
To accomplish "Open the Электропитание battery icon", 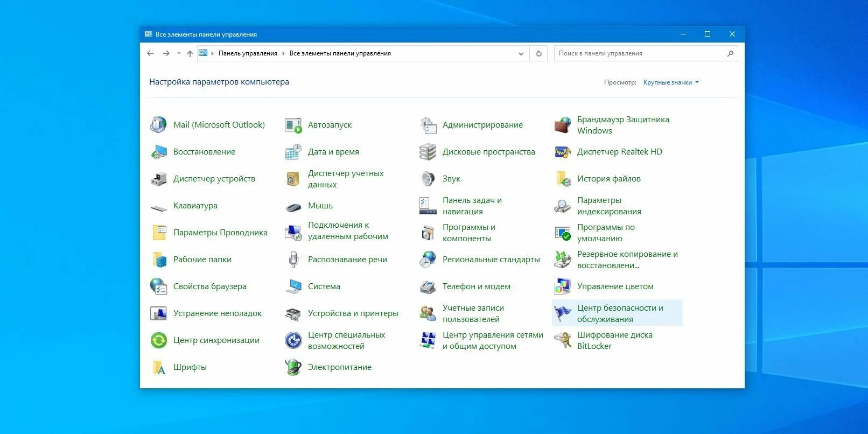I will coord(293,367).
